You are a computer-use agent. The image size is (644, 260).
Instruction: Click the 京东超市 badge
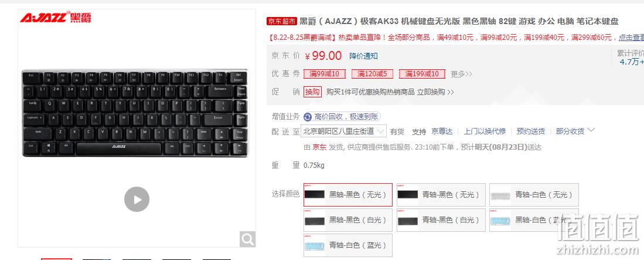coord(282,21)
